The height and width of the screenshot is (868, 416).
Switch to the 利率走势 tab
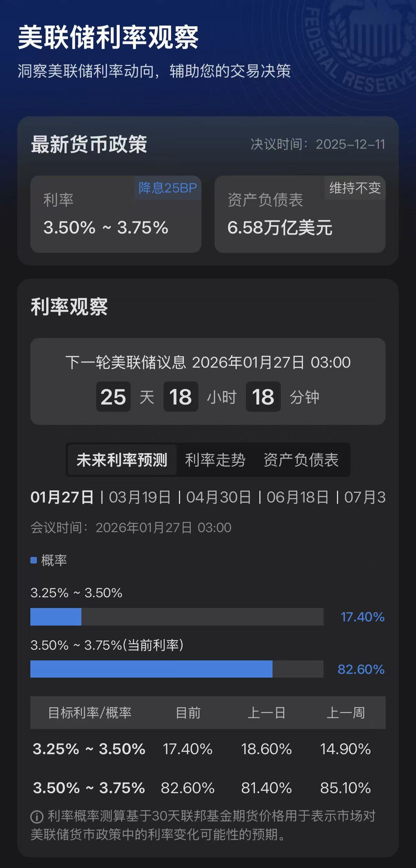(215, 460)
